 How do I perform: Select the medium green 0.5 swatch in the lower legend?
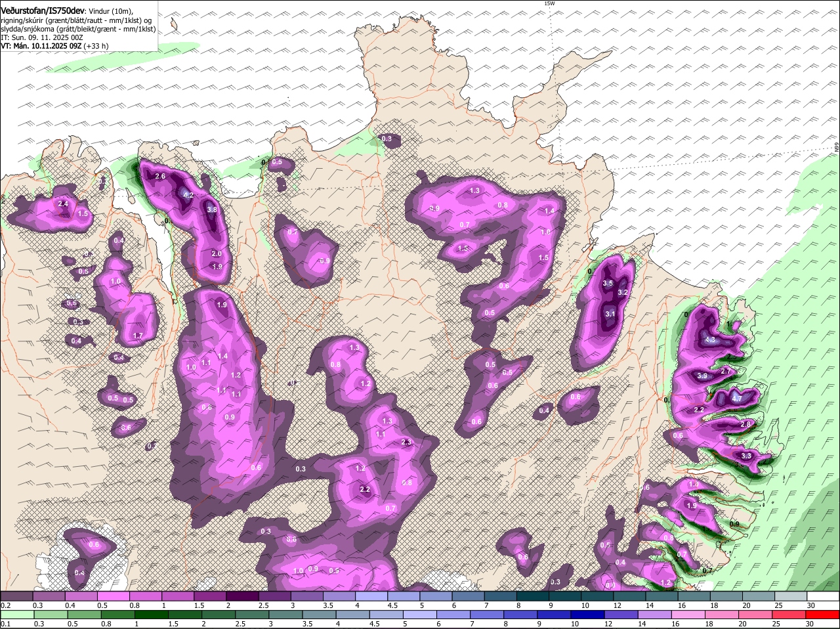(84, 615)
